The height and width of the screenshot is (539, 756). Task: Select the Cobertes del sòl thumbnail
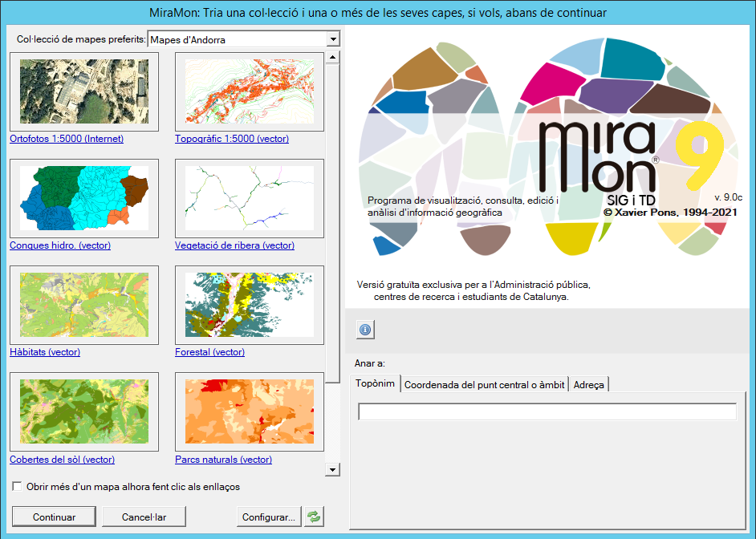pyautogui.click(x=84, y=411)
